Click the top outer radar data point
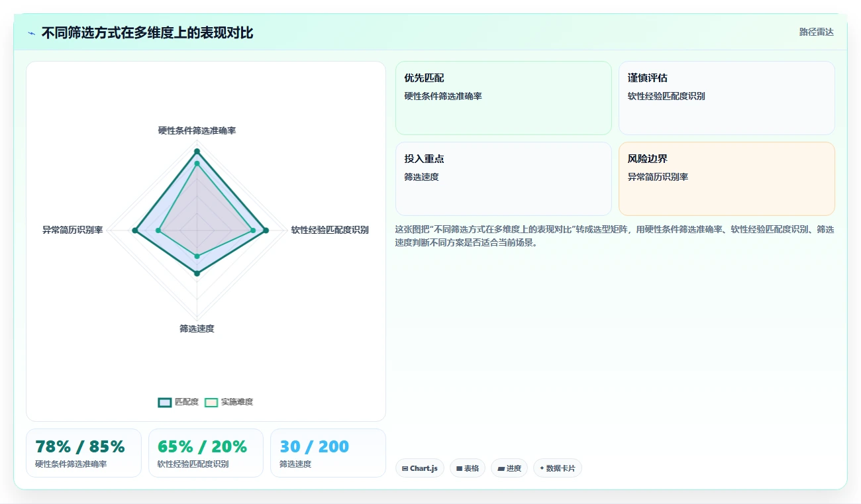 197,152
